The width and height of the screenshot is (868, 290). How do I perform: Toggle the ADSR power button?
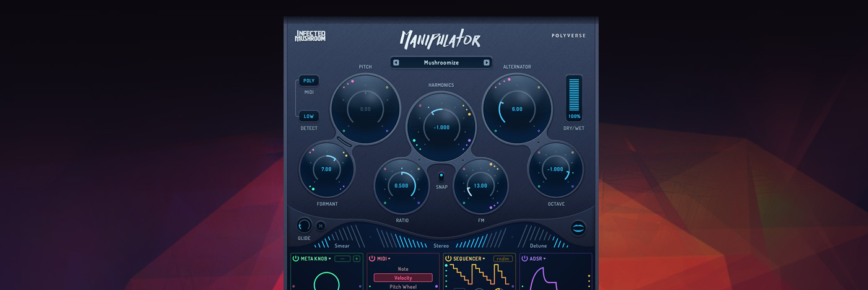tap(524, 258)
